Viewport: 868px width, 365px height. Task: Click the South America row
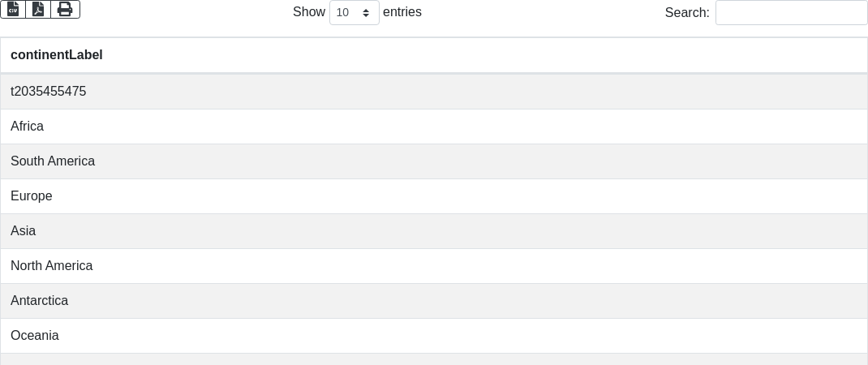click(x=434, y=161)
